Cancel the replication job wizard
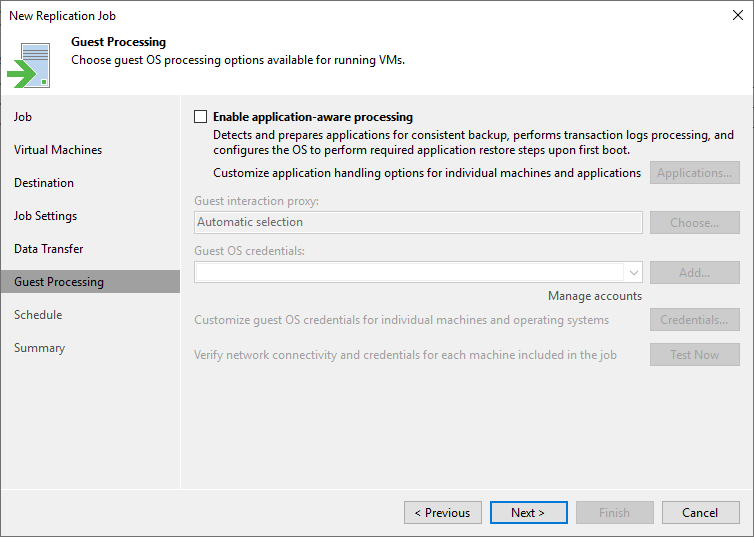754x537 pixels. pos(700,512)
